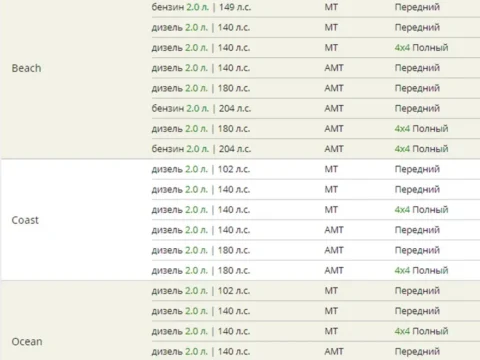The image size is (480, 360).
Task: Select Coast 'дизель 140 л.с.' engine with АМТ
Action: coord(201,230)
